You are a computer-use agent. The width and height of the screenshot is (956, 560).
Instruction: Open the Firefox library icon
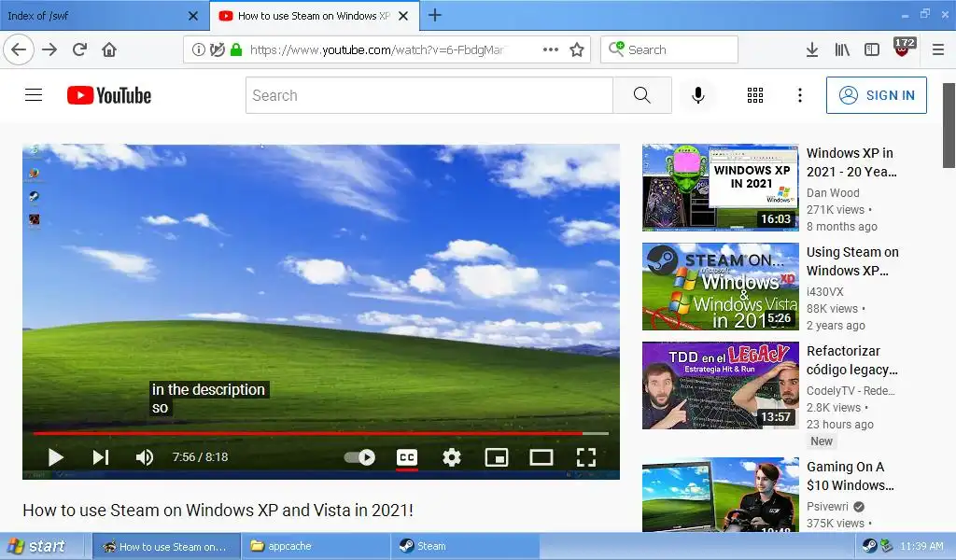[x=842, y=49]
